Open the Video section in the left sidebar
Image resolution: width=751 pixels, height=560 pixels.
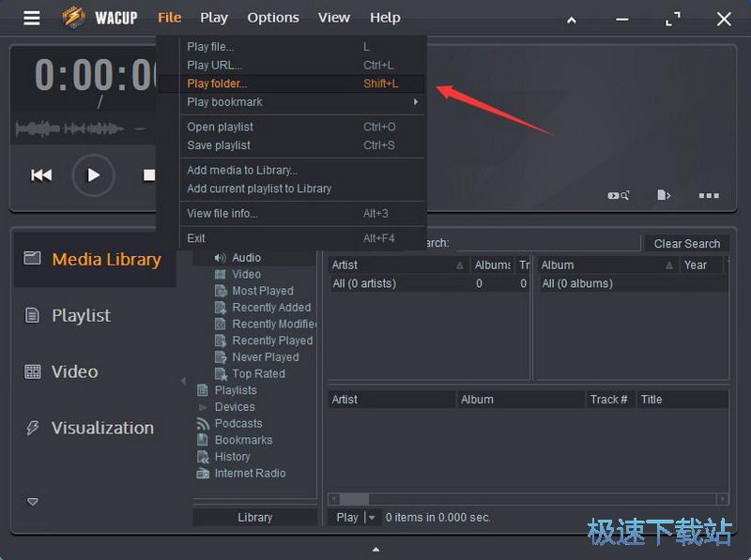[x=74, y=371]
